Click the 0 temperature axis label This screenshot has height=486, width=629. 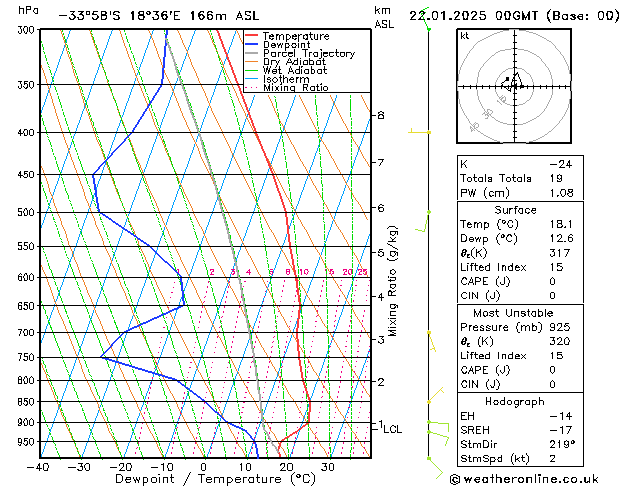pos(204,467)
